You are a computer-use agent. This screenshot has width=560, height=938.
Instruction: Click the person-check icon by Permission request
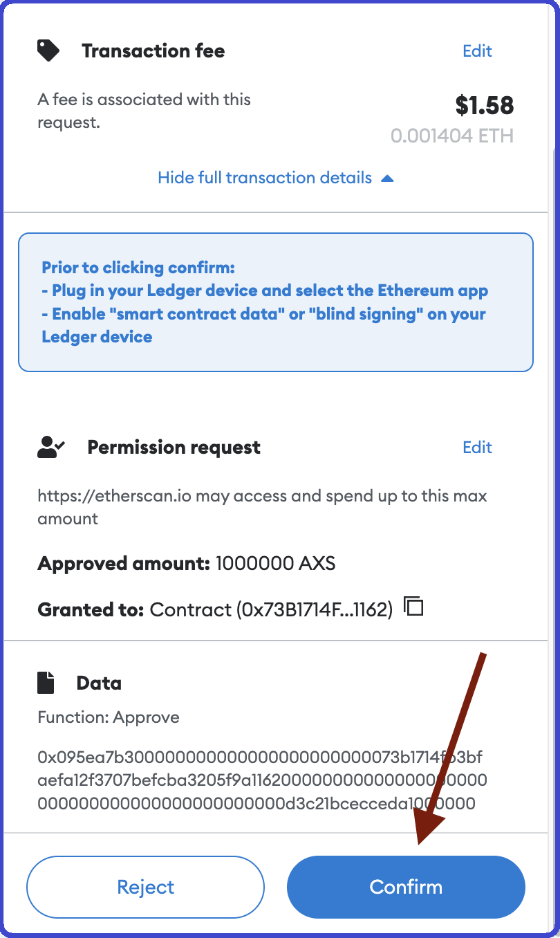pyautogui.click(x=51, y=447)
